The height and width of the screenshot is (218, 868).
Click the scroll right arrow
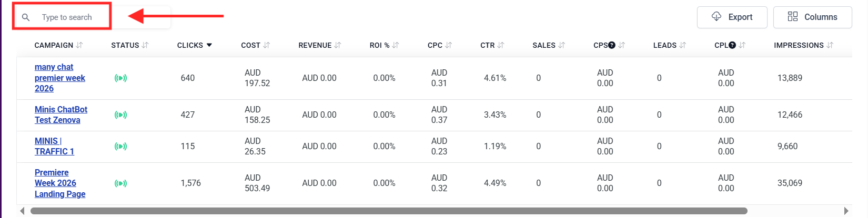(846, 211)
